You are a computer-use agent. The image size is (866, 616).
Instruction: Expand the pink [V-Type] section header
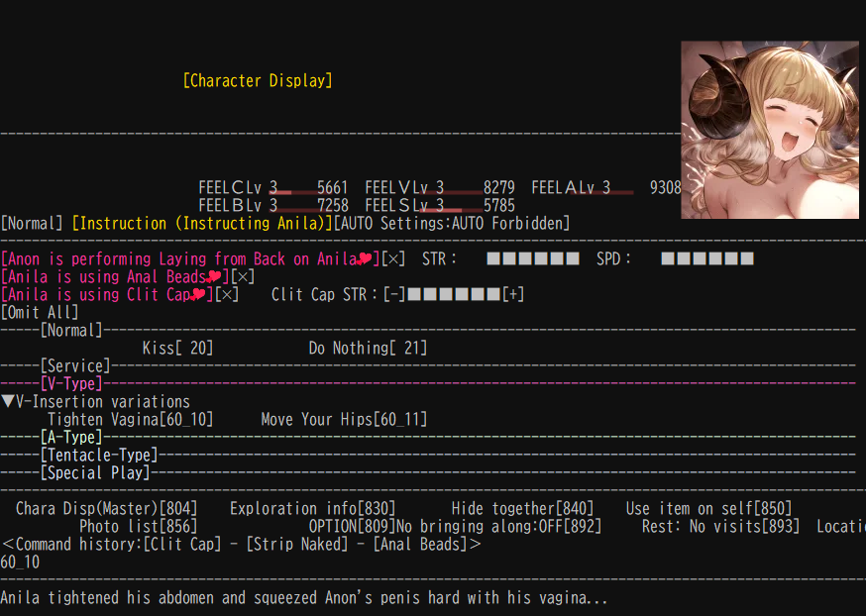tap(71, 383)
